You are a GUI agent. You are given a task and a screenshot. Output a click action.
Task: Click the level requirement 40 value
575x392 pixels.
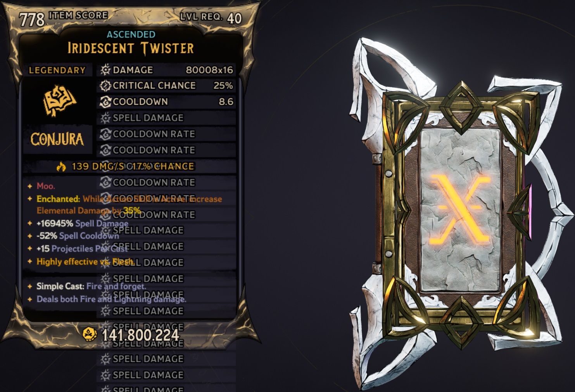pyautogui.click(x=234, y=18)
